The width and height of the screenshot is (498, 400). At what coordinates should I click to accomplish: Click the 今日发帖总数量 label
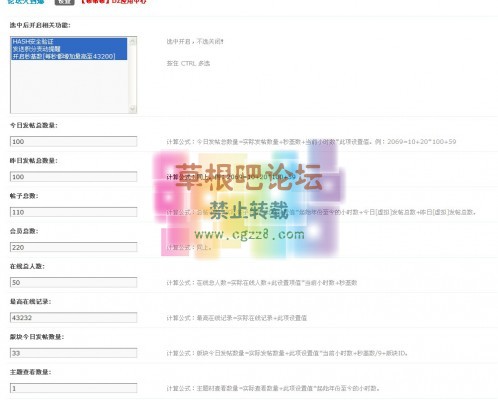34,125
